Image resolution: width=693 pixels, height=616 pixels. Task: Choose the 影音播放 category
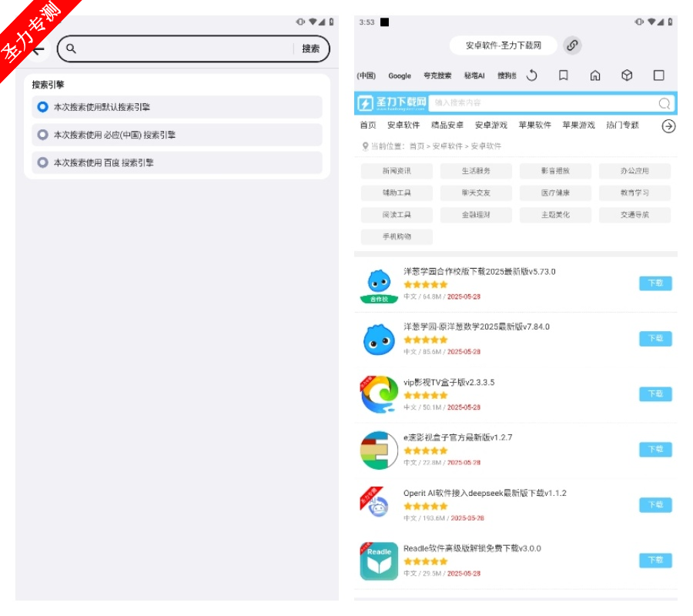(555, 171)
